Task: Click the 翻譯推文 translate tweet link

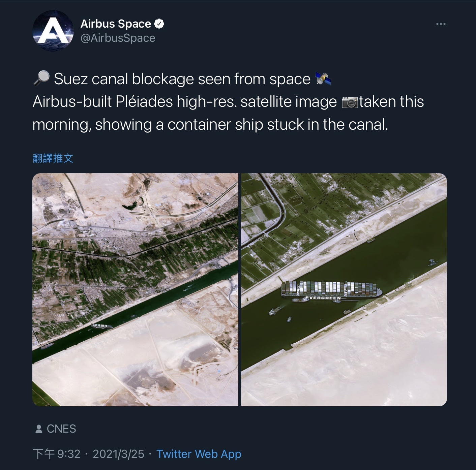Action: pyautogui.click(x=53, y=158)
